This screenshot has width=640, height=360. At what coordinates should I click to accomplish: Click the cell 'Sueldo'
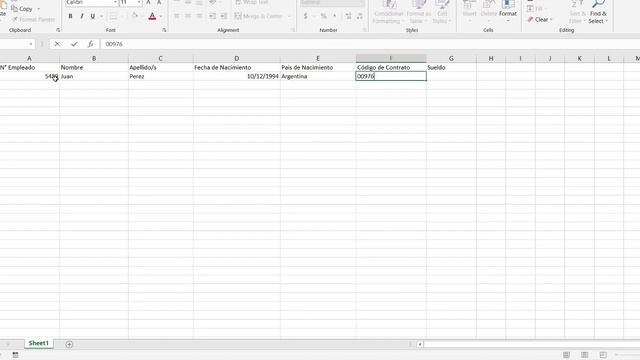tap(451, 67)
